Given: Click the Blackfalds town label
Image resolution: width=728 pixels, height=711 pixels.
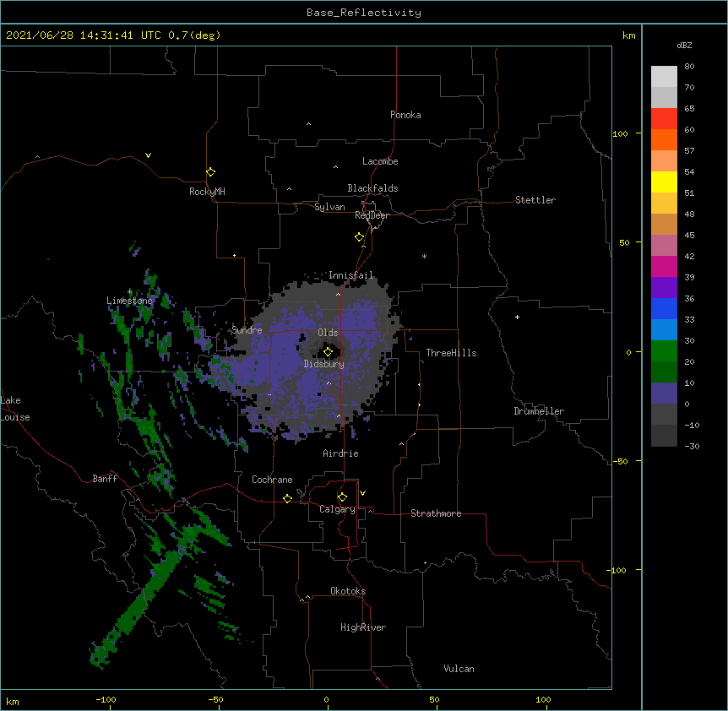Looking at the screenshot, I should point(372,188).
